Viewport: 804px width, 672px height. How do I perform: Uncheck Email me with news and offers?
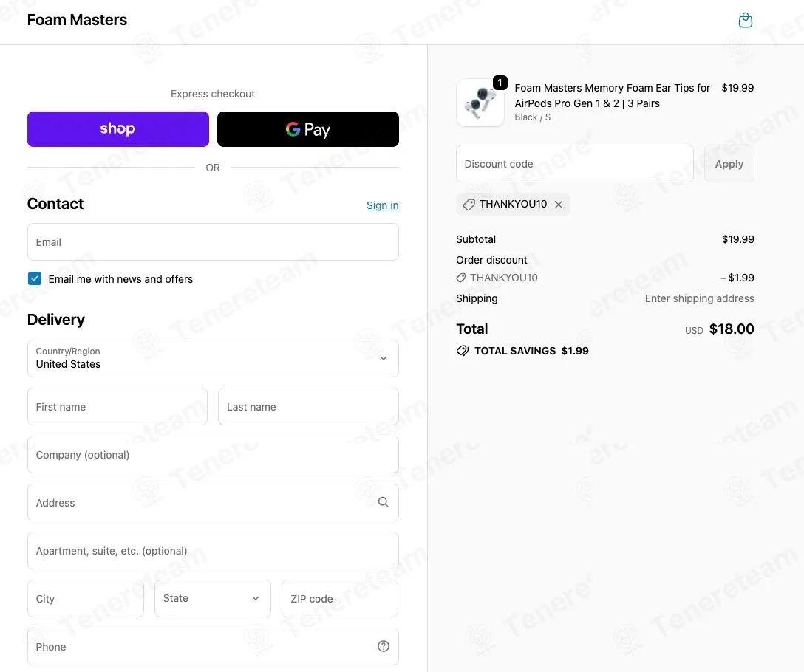point(35,278)
